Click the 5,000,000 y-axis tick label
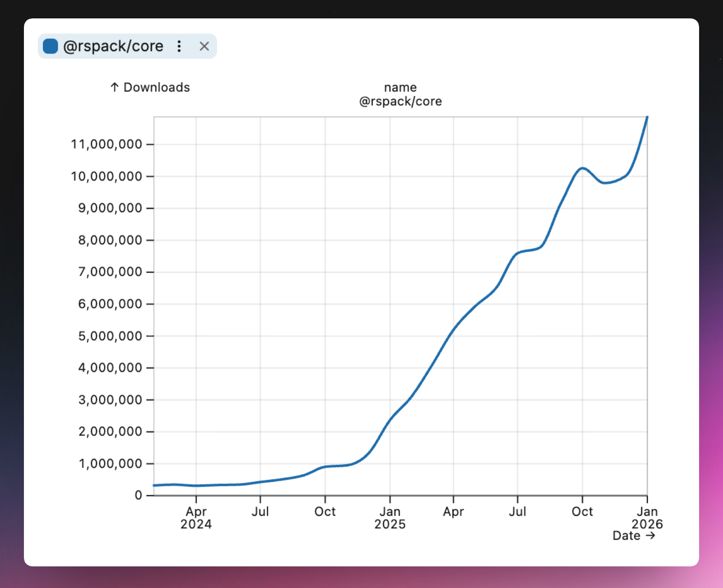Screen dimensions: 723x588 [x=110, y=336]
